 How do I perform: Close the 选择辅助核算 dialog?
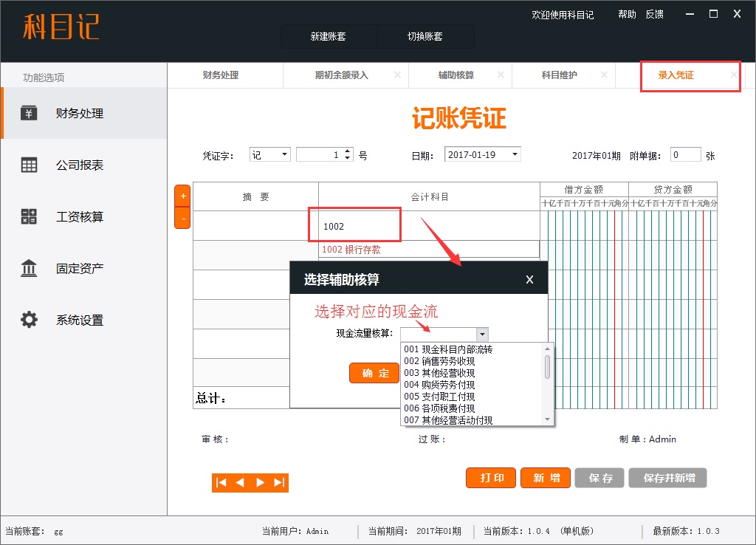click(x=529, y=279)
